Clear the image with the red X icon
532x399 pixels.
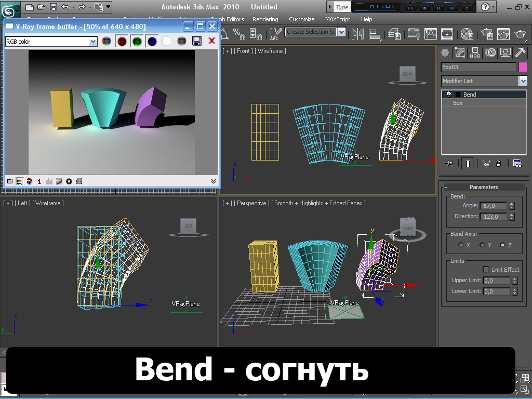[212, 41]
